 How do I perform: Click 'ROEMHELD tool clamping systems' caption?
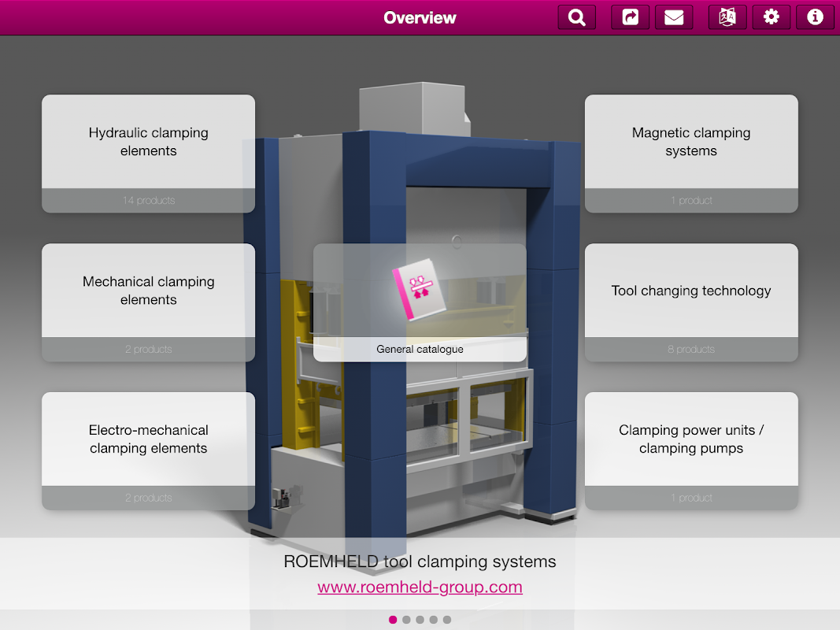[x=420, y=561]
